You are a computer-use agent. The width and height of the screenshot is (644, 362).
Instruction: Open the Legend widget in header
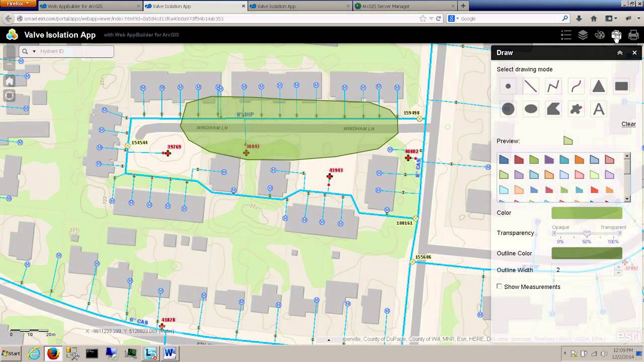click(x=566, y=35)
